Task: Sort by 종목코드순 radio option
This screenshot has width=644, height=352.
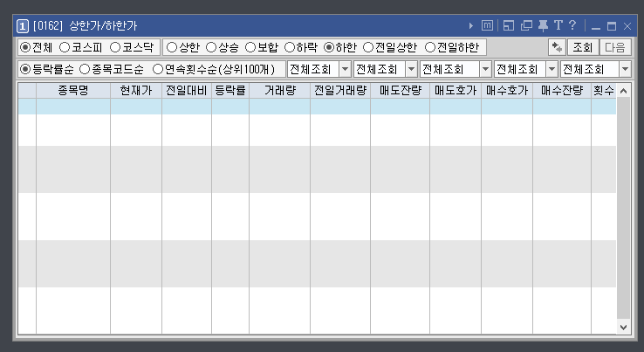Action: pos(85,69)
